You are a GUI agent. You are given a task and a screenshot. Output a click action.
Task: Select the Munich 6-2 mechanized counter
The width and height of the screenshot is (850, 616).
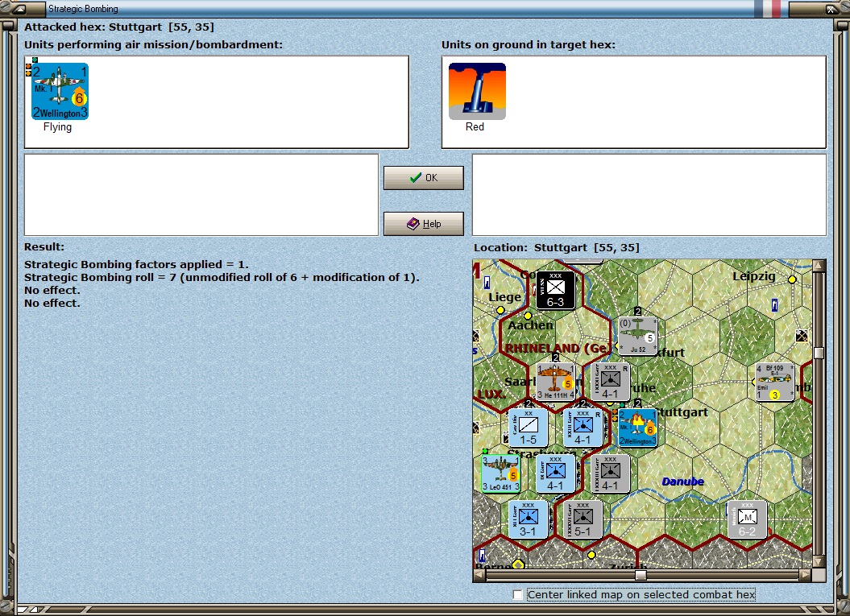coord(747,519)
